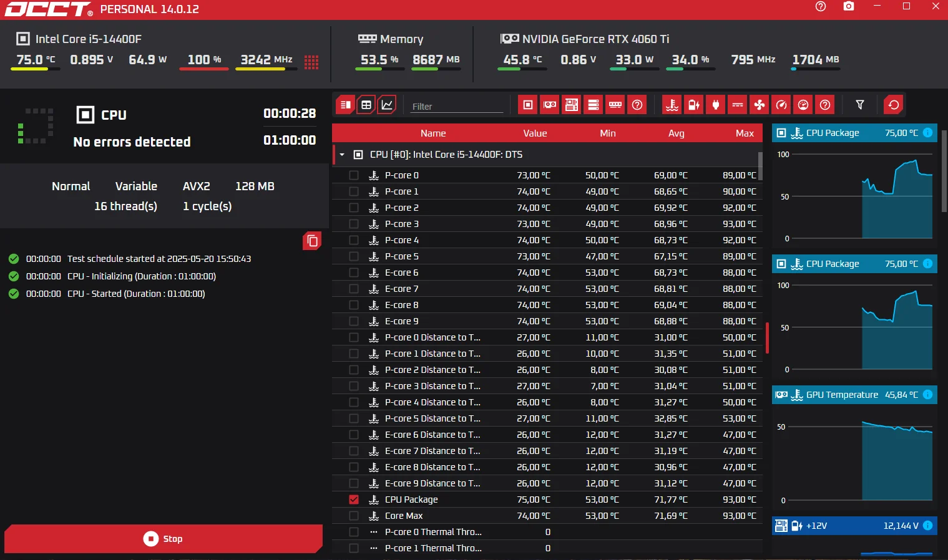The width and height of the screenshot is (948, 560).
Task: Select the P-core 2 row name
Action: click(x=402, y=208)
